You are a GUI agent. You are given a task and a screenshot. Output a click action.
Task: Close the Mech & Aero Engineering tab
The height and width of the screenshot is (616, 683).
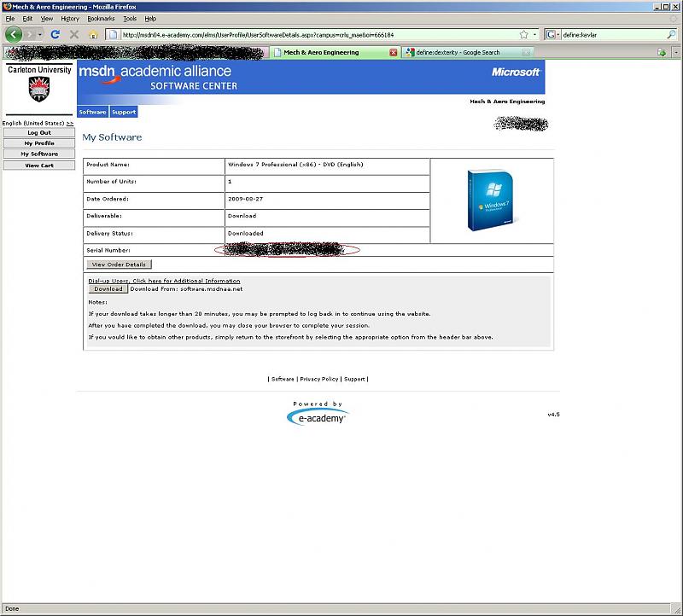pyautogui.click(x=394, y=52)
